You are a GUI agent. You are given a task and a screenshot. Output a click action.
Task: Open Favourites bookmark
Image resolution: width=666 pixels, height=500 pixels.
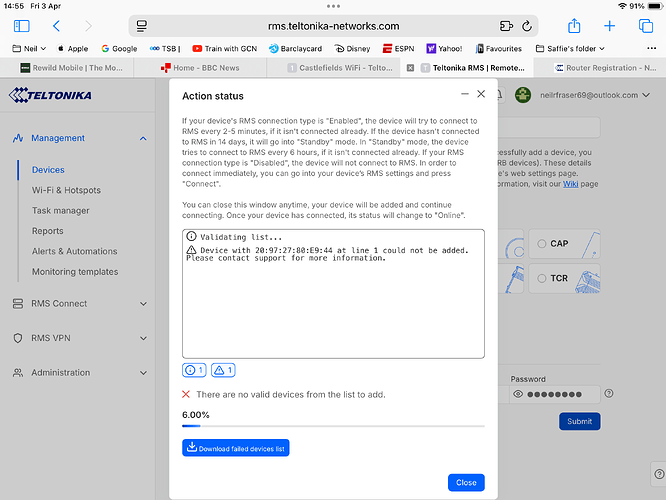click(499, 48)
